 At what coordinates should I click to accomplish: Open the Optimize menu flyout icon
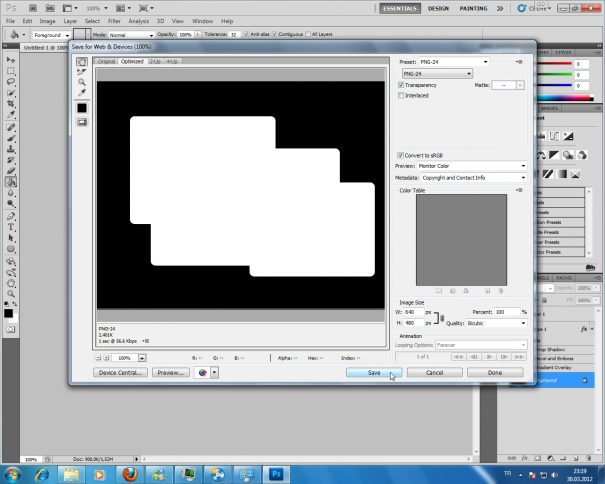pos(519,62)
